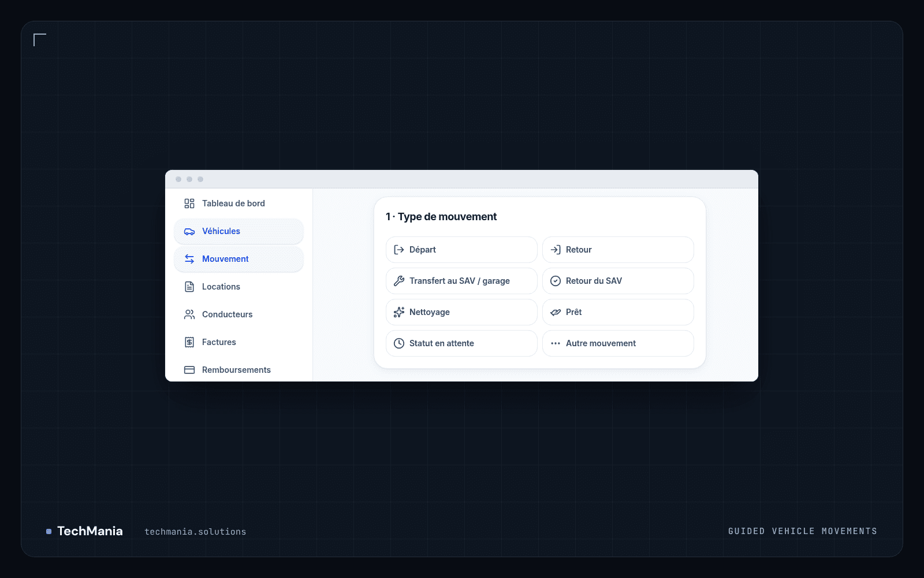This screenshot has height=578, width=924.
Task: Click the enter arrow icon in Retour
Action: tap(556, 250)
